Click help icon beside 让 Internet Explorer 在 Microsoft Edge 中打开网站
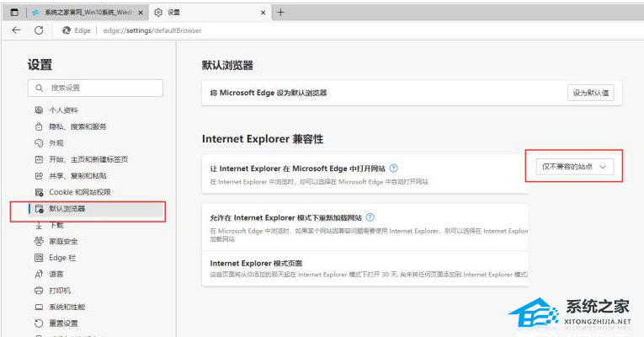Screen dimensions: 644x337 pos(394,168)
